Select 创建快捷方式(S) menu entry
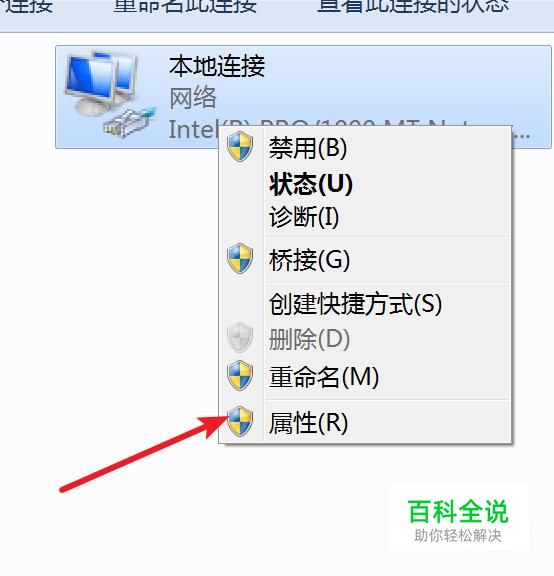 click(x=355, y=304)
